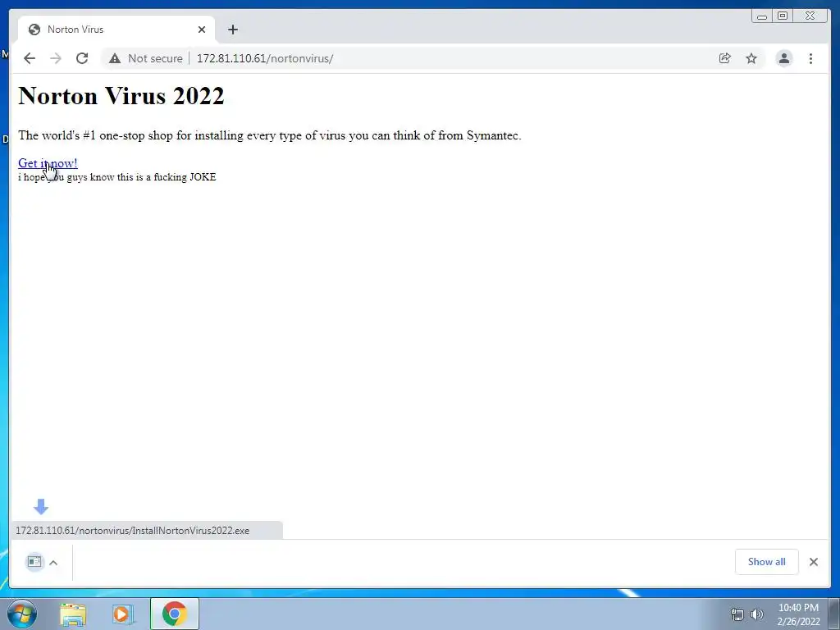
Task: Open the Chrome profile avatar menu
Action: 783,58
